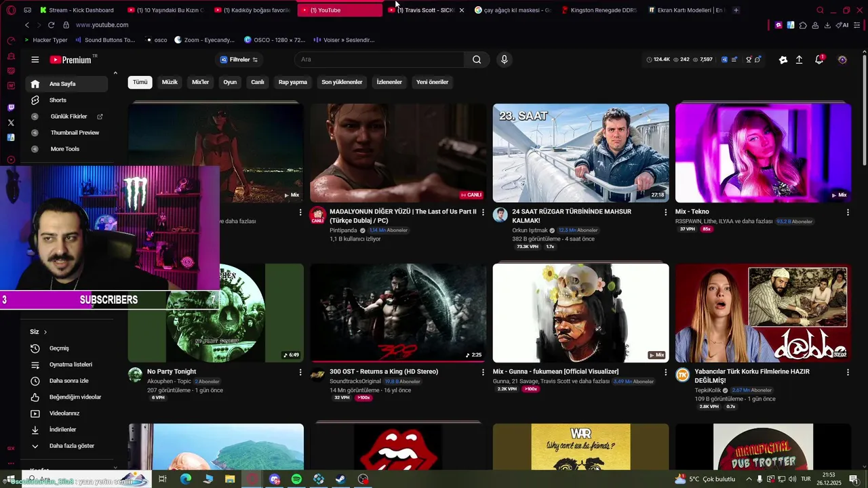
Task: Open Daha sonra izle list
Action: pos(66,381)
